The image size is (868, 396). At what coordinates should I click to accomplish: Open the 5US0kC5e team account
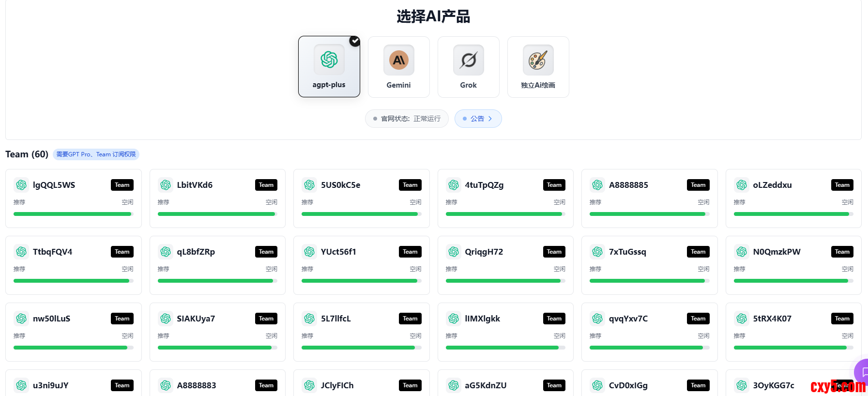(361, 198)
